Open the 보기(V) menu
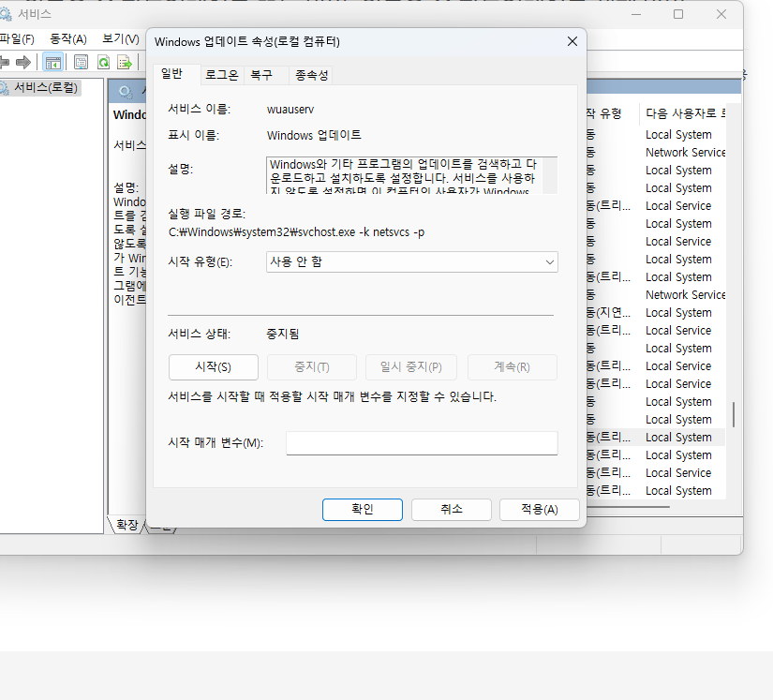This screenshot has height=700, width=773. click(121, 39)
